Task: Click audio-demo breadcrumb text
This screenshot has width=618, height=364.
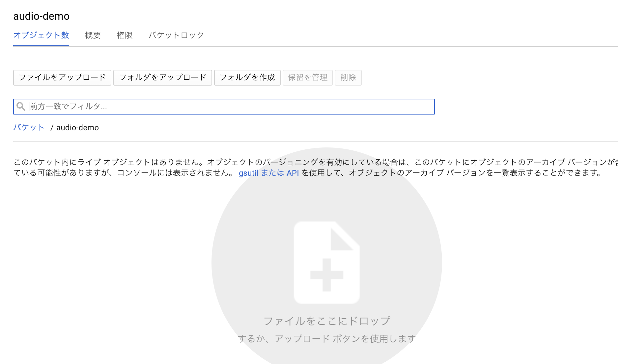Action: click(77, 128)
